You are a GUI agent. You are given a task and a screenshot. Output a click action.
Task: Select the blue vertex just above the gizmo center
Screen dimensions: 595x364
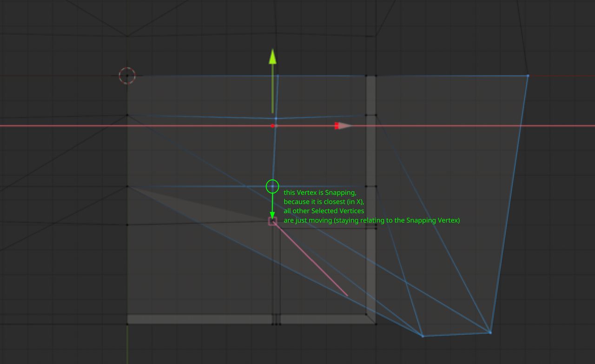click(276, 119)
